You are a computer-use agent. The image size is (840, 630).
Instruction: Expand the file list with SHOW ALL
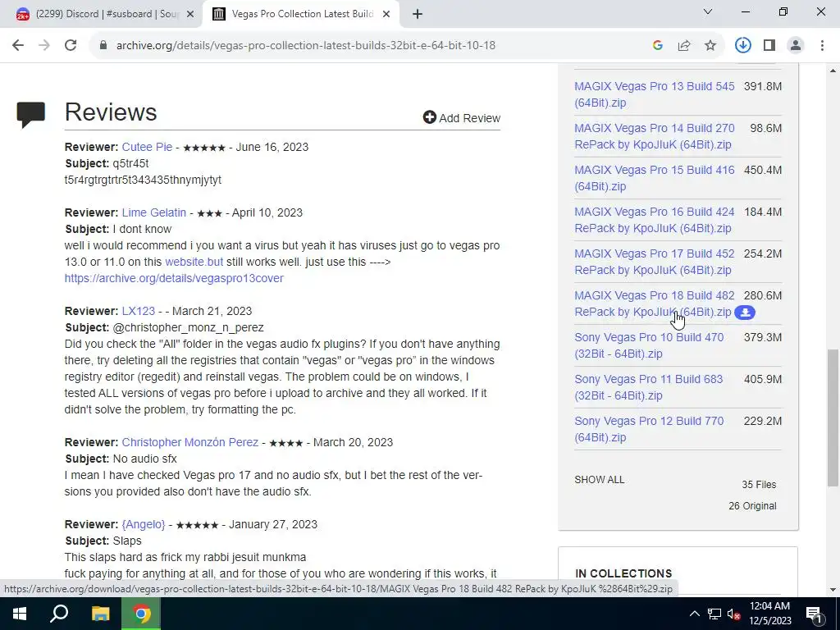point(599,479)
